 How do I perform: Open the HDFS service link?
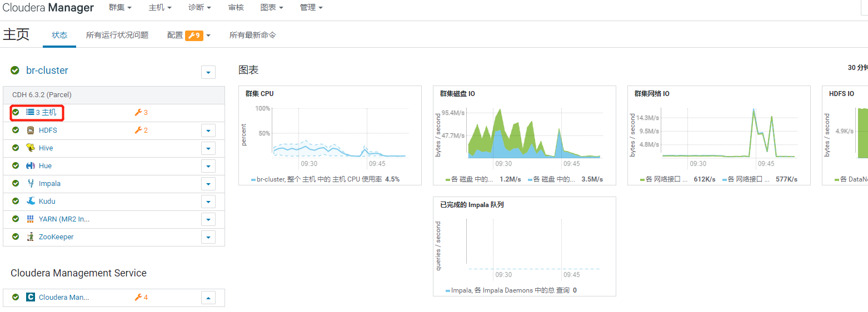[48, 130]
